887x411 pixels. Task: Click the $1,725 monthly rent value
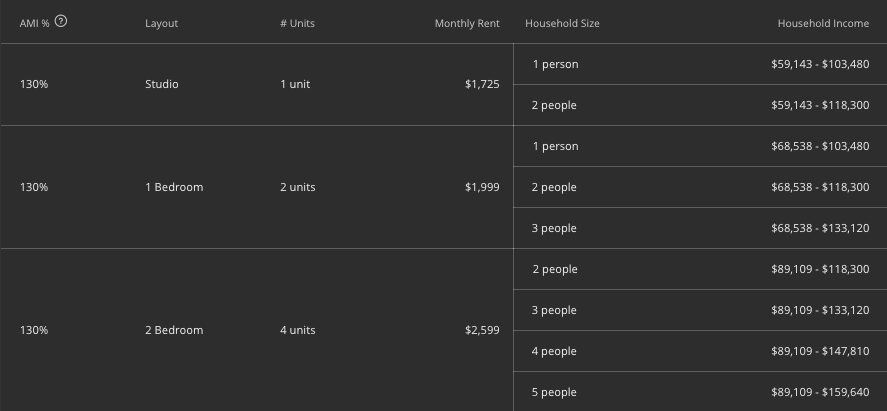482,84
